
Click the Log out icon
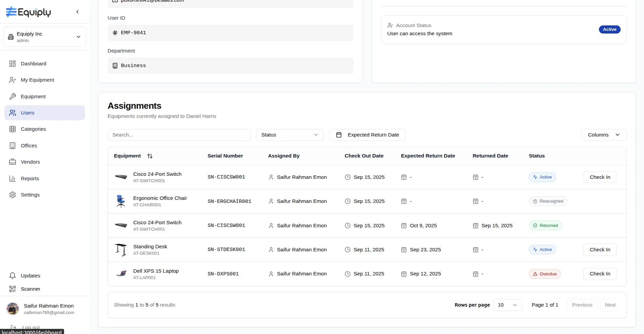[14, 327]
